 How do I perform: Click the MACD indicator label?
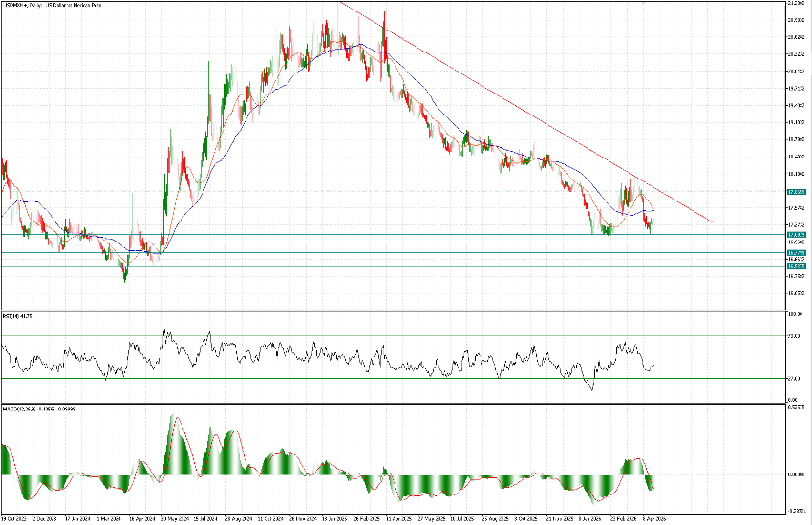click(x=38, y=408)
